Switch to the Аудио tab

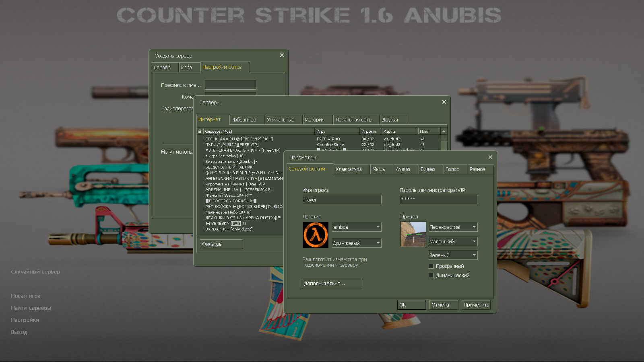coord(405,169)
